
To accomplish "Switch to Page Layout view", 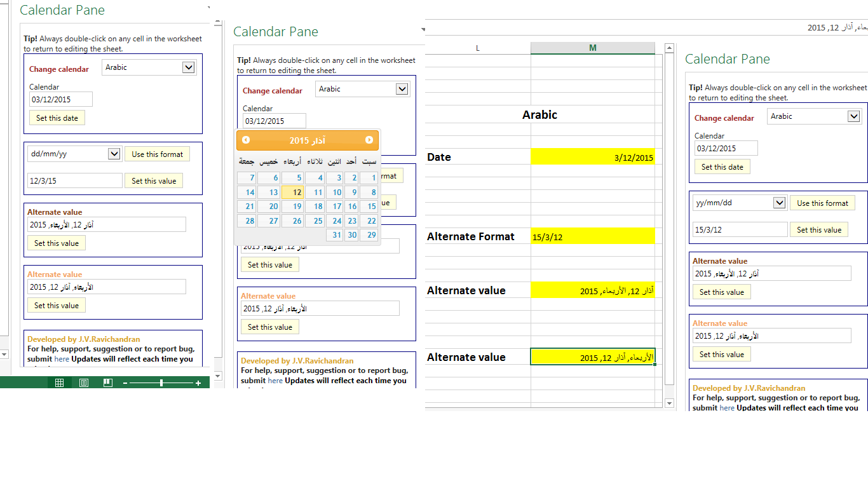I will coord(84,383).
